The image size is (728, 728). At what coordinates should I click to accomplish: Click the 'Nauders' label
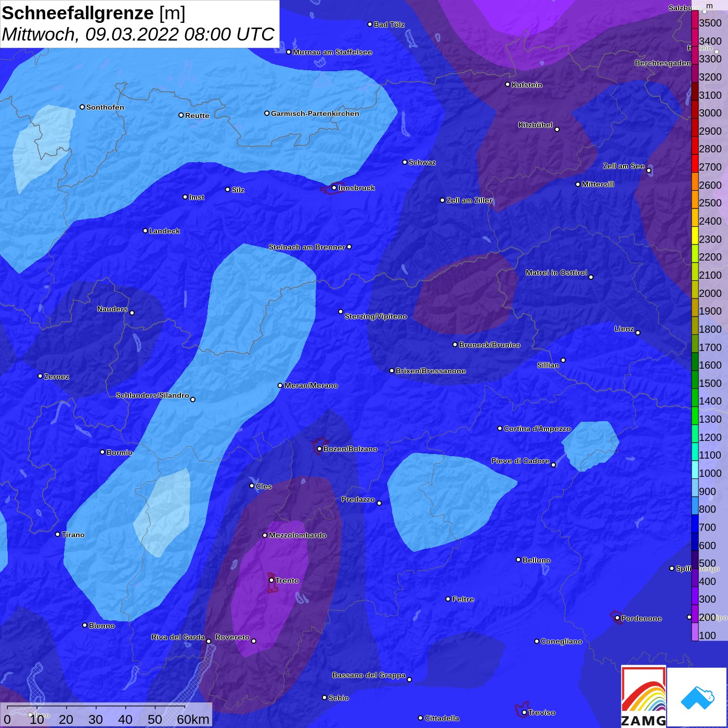112,309
